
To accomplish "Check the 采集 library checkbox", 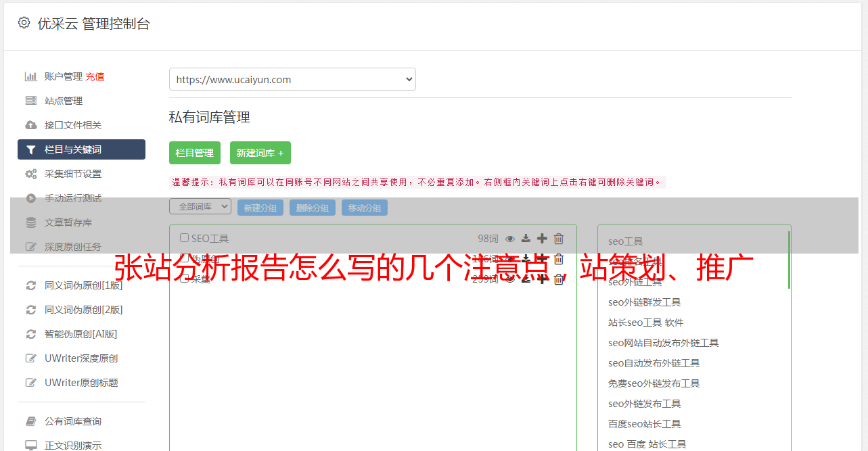I will coord(184,279).
